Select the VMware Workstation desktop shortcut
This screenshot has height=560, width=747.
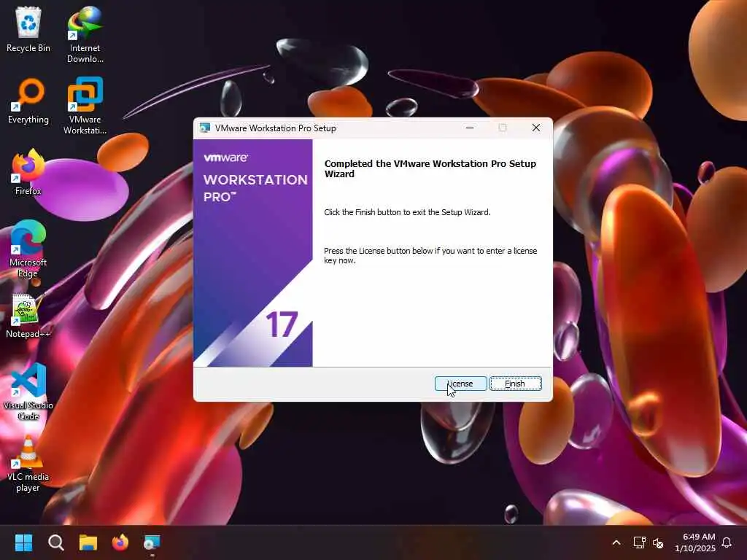[x=85, y=106]
